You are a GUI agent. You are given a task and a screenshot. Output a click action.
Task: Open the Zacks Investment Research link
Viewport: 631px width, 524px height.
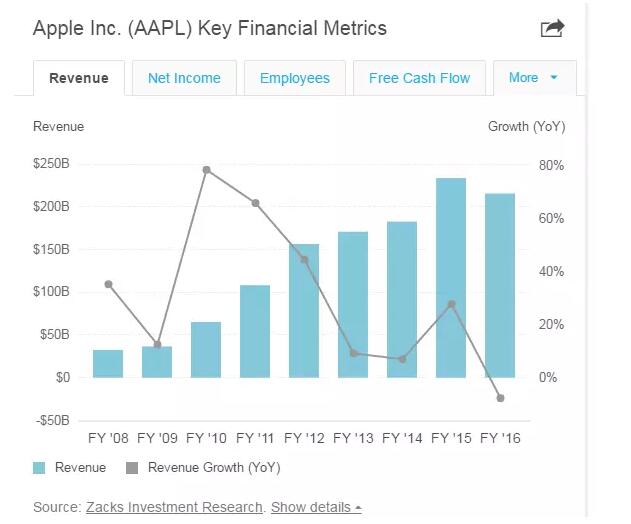point(174,507)
